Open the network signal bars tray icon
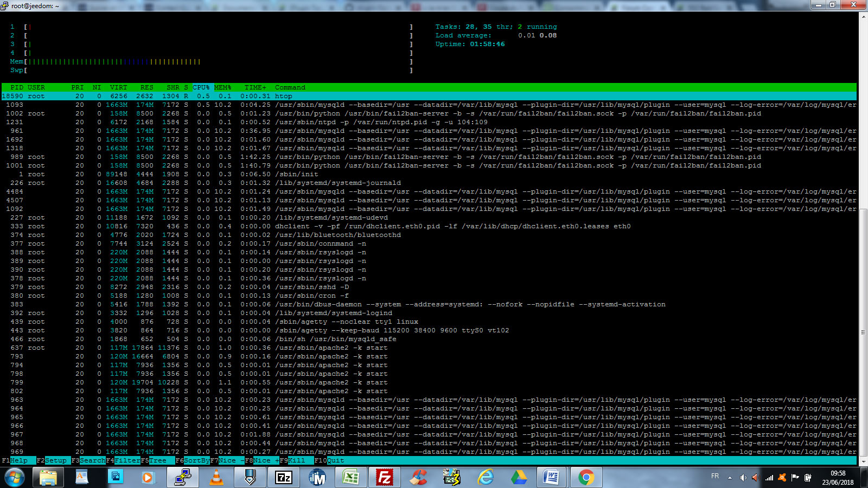Image resolution: width=868 pixels, height=488 pixels. [769, 478]
